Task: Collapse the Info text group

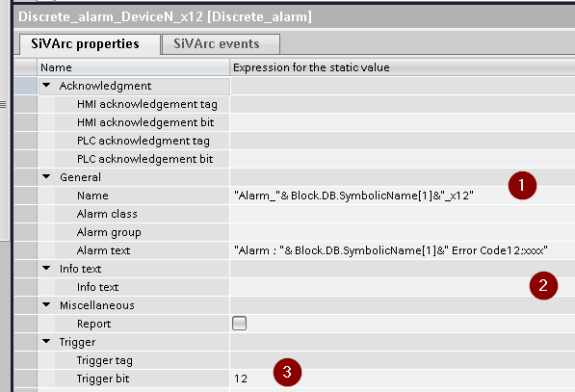Action: pos(46,268)
